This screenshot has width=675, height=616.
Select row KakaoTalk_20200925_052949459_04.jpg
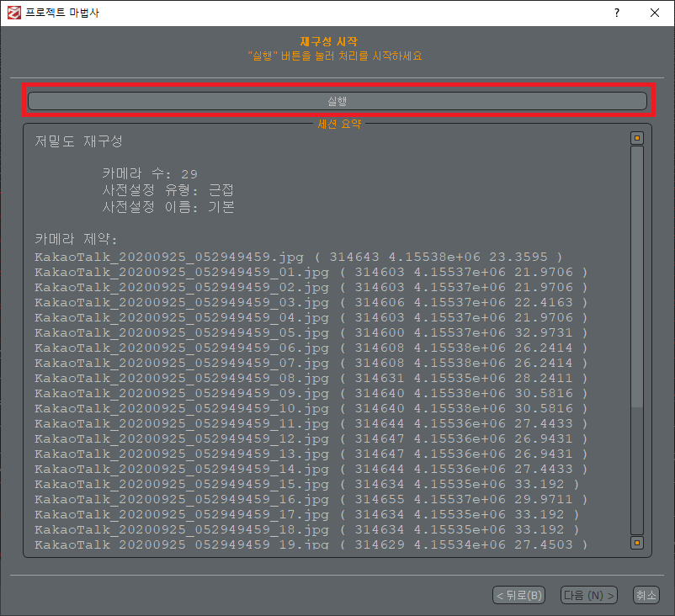point(311,318)
